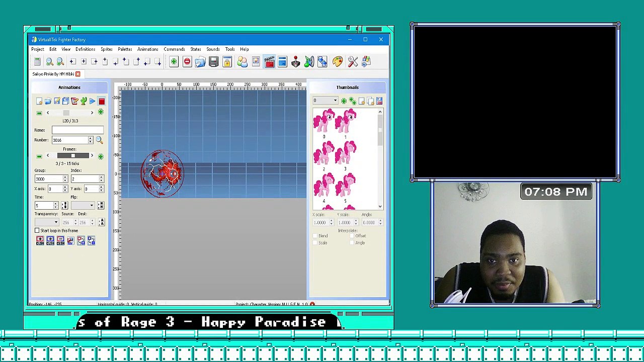Open States via joystick icon
The width and height of the screenshot is (644, 362).
pyautogui.click(x=295, y=61)
